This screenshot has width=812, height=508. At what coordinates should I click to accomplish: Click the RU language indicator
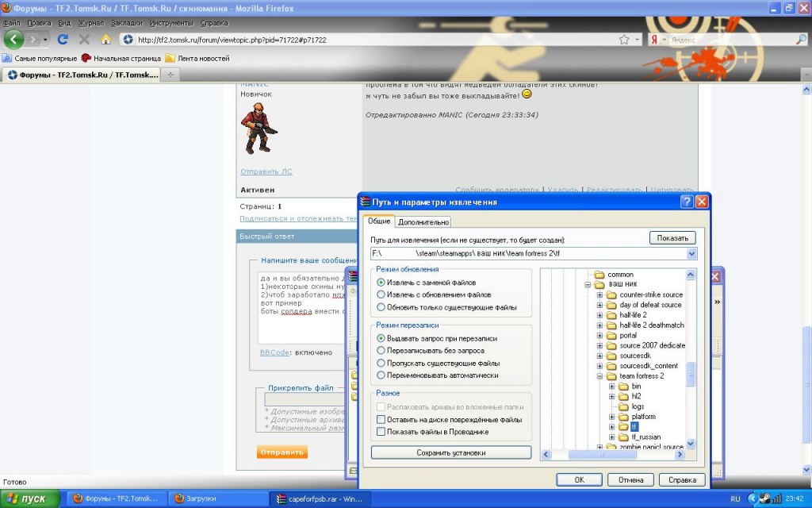coord(735,498)
